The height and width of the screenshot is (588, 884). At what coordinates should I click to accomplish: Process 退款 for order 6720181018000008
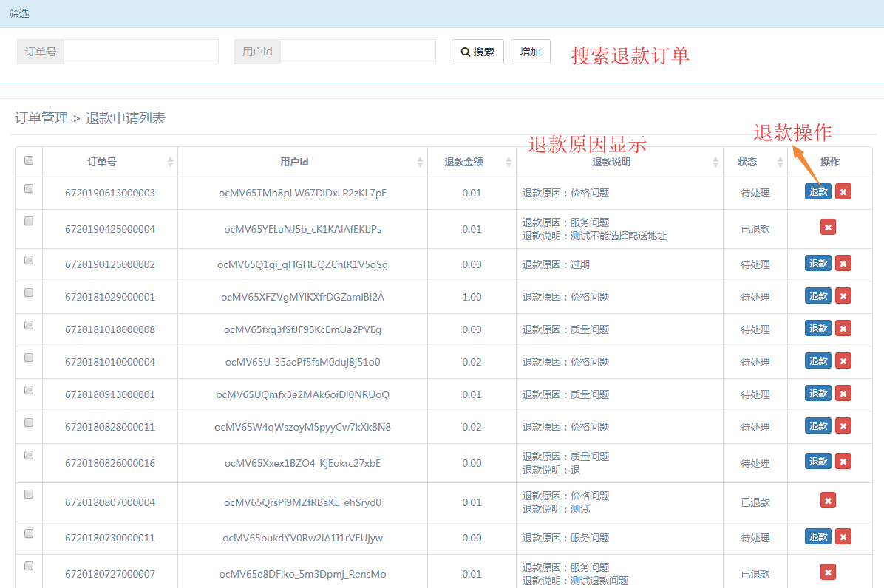818,329
